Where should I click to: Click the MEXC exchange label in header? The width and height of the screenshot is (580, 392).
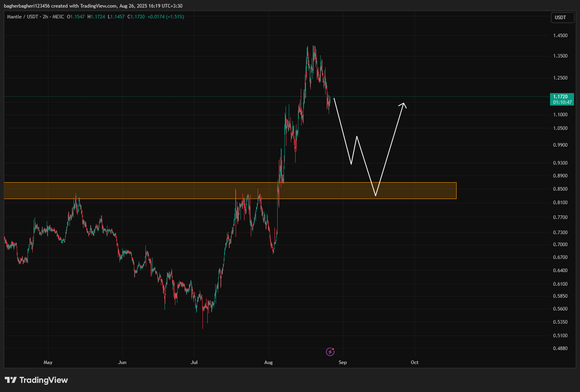[x=58, y=17]
